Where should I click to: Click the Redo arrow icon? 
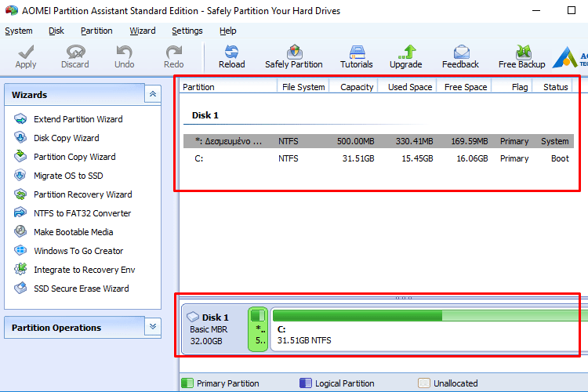pyautogui.click(x=174, y=52)
